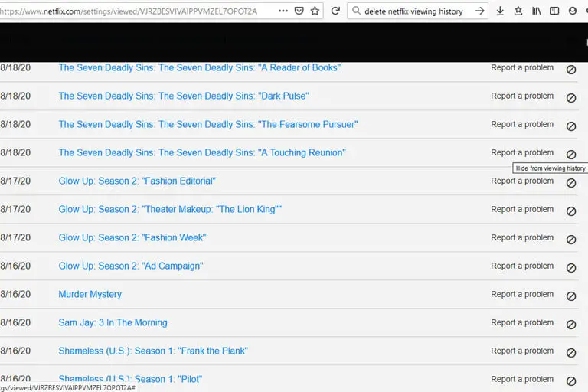Report a problem with "Ad Campaign"
The width and height of the screenshot is (588, 392).
[522, 266]
